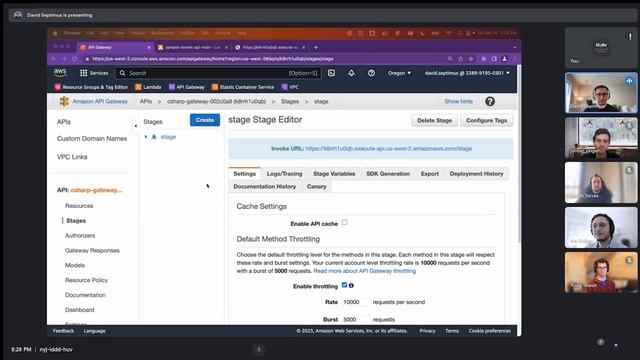Toggle the Enable API cache checkbox

point(344,222)
